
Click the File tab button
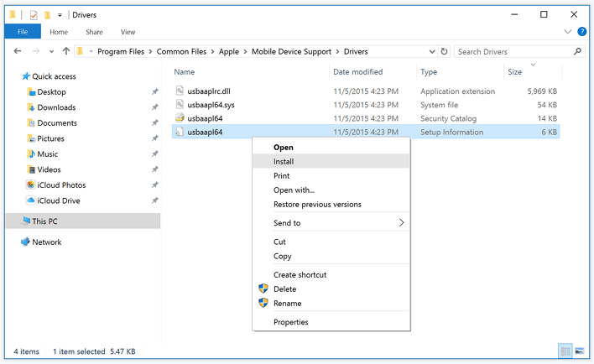coord(23,32)
